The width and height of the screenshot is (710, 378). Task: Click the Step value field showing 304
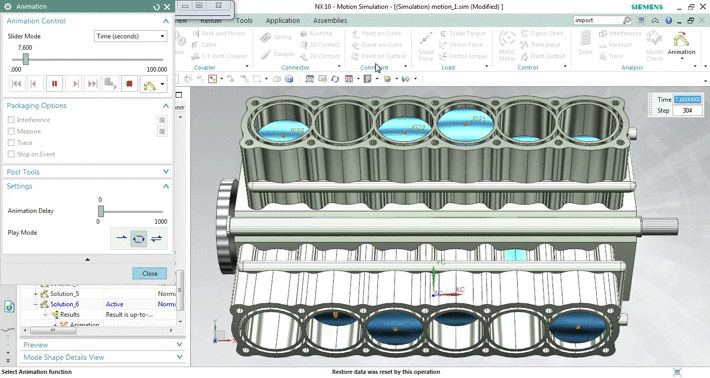(x=687, y=110)
